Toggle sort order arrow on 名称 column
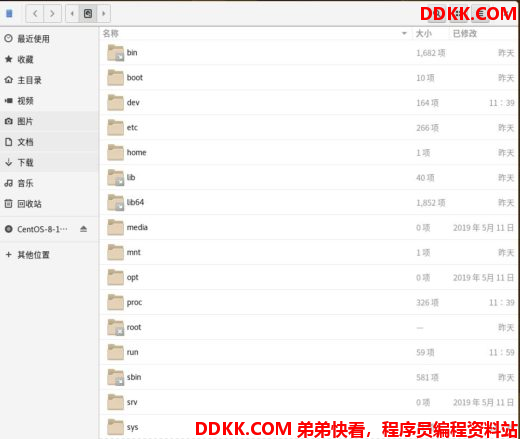This screenshot has height=439, width=520. 404,33
